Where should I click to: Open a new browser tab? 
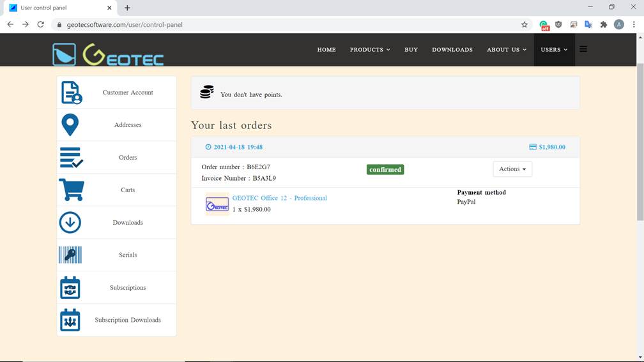click(x=127, y=8)
